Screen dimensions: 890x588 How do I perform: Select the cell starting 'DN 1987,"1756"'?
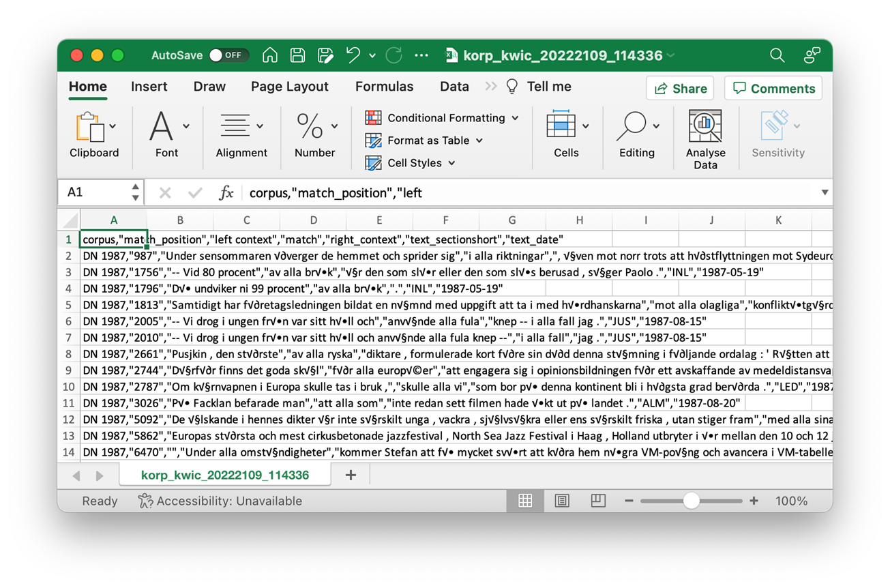(x=114, y=272)
